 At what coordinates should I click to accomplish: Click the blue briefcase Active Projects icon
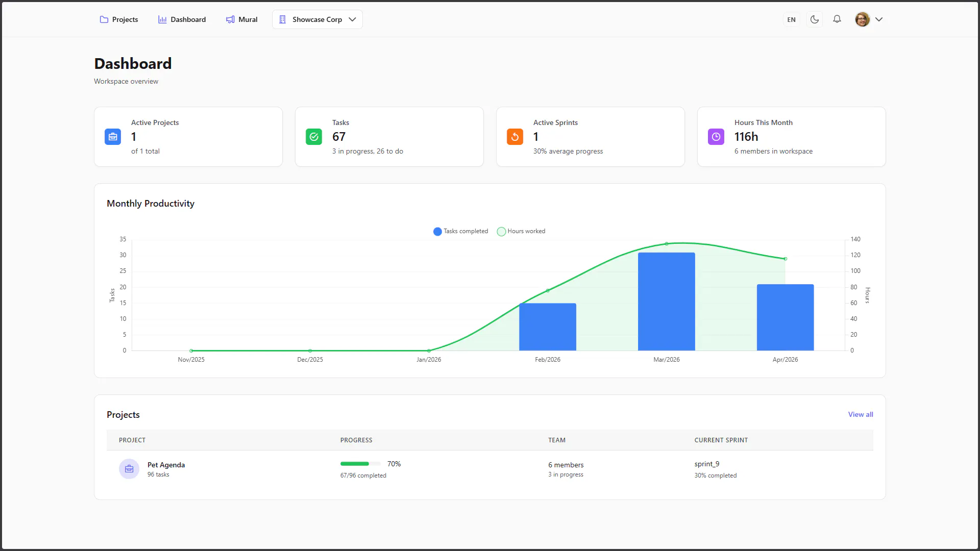click(x=113, y=137)
